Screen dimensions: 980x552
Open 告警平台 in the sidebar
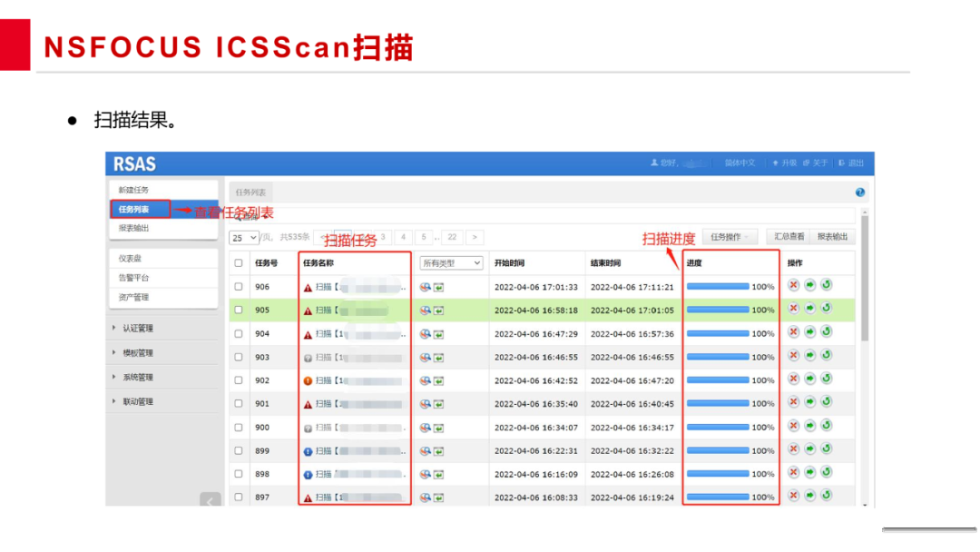tap(133, 278)
